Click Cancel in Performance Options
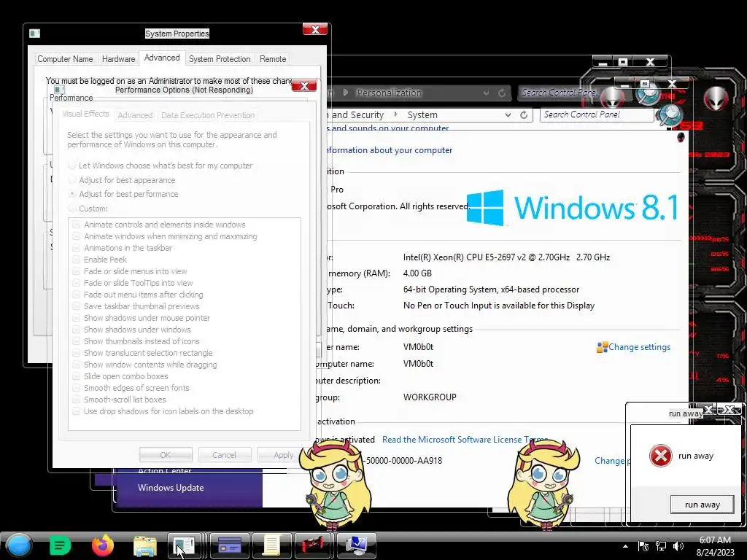Screen dimensions: 747x560 pyautogui.click(x=225, y=455)
